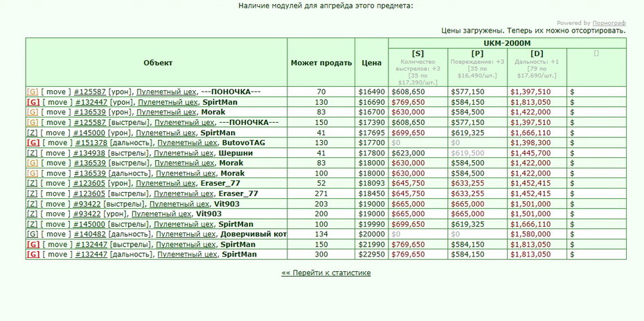644x321 pixels.
Task: Click the Наличие модулей для апгрейда heading
Action: pos(325,6)
